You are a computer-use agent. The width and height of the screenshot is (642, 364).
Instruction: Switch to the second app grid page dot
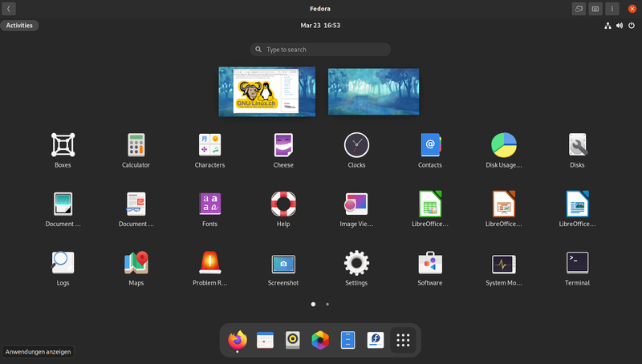point(327,305)
